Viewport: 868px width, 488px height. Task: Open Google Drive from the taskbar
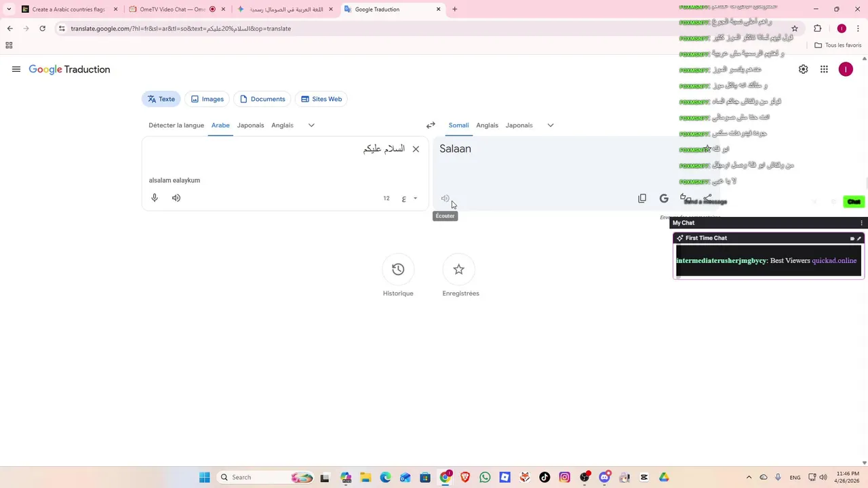664,477
